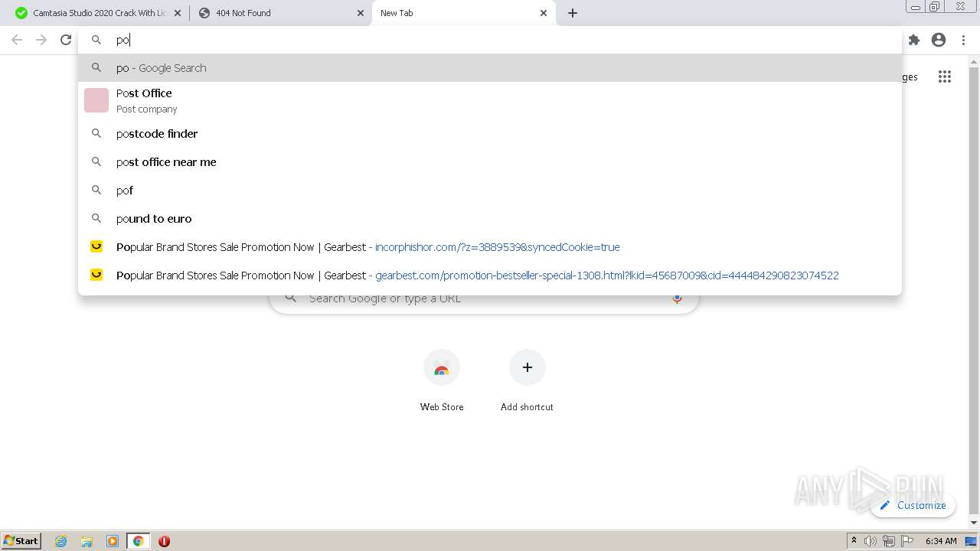Open Gearbest promotion-bestseller suggestion
This screenshot has width=980, height=551.
pyautogui.click(x=490, y=275)
